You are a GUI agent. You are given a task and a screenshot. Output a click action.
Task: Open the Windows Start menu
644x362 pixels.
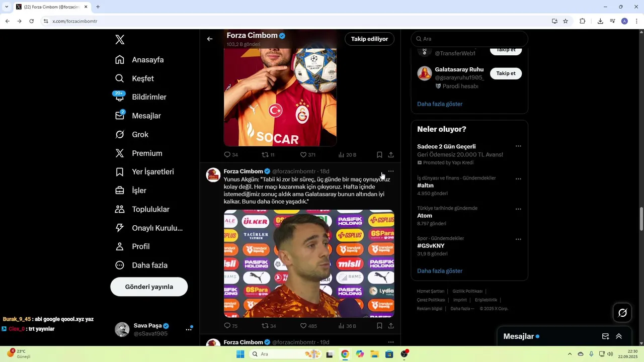(240, 354)
